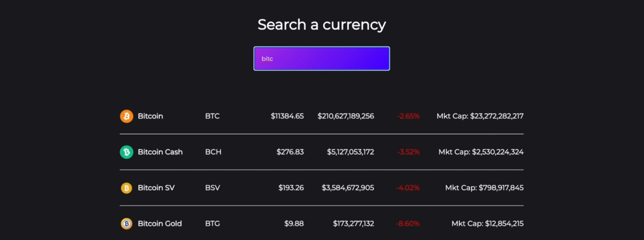The image size is (644, 240).
Task: Select the green Bitcoin Cash icon
Action: tap(126, 152)
